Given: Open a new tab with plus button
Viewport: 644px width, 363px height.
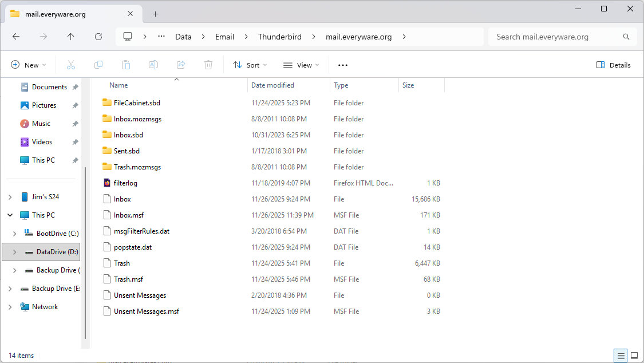Looking at the screenshot, I should tap(155, 14).
